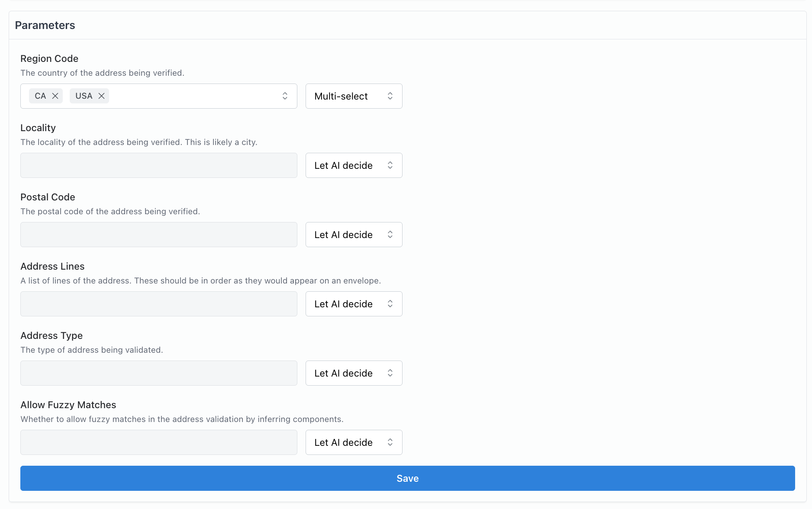Click the Address Lines input field
Viewport: 812px width, 509px height.
[x=158, y=304]
